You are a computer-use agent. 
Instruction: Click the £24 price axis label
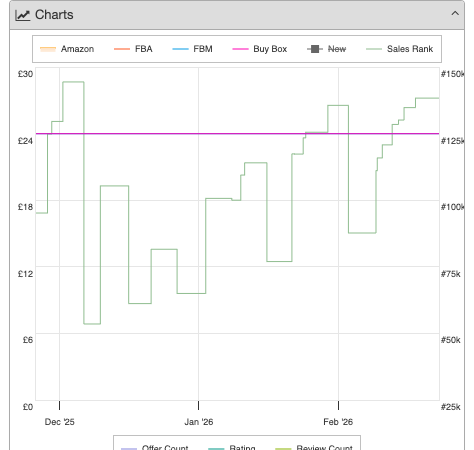click(25, 141)
